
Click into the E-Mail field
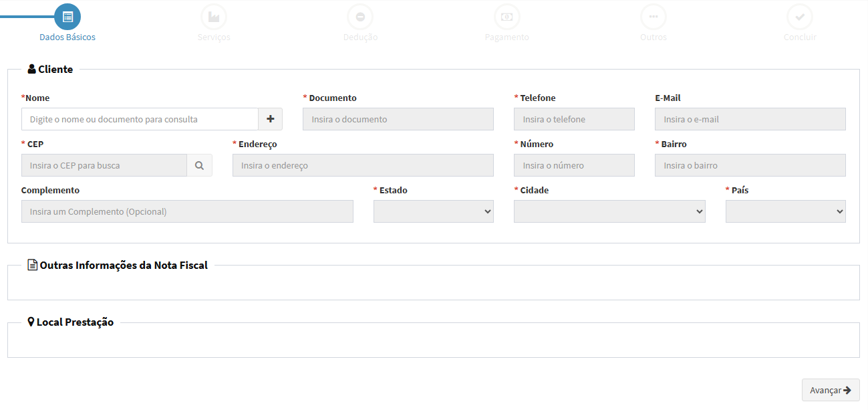750,119
